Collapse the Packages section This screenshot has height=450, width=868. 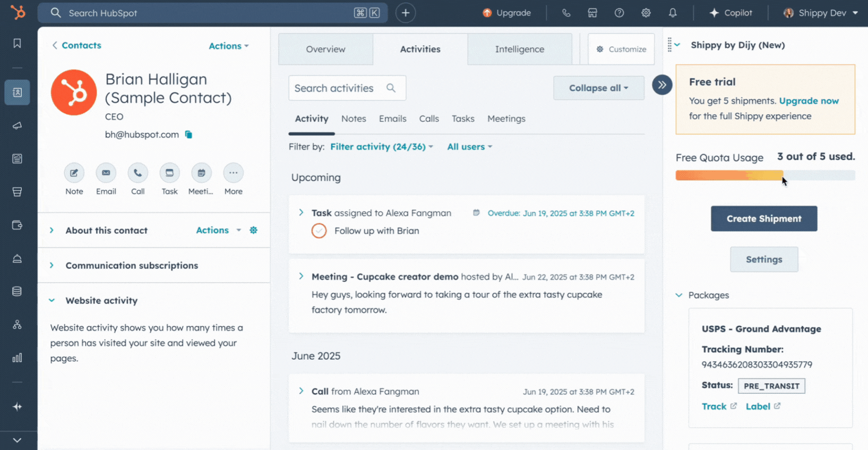click(x=679, y=295)
